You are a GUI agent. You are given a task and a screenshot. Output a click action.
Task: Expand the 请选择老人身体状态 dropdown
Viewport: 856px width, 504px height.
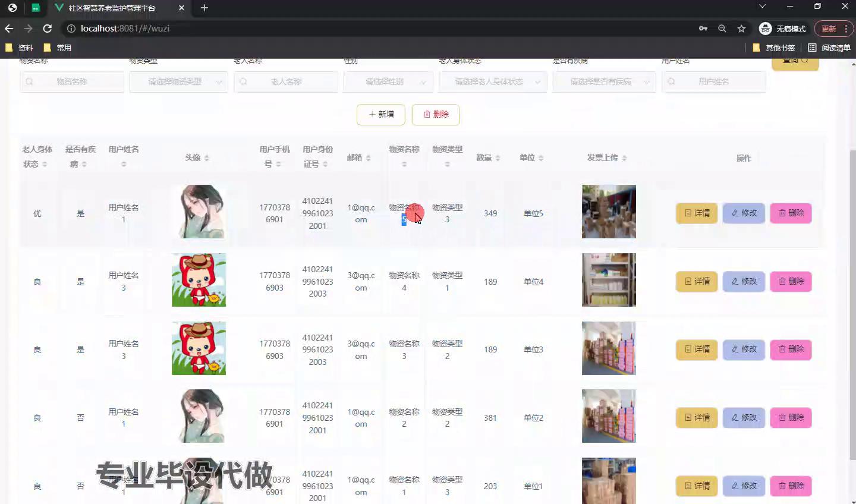coord(492,82)
